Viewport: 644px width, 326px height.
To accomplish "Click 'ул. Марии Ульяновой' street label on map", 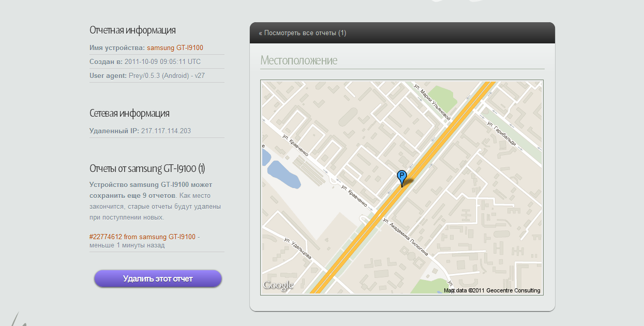I will coord(433,102).
